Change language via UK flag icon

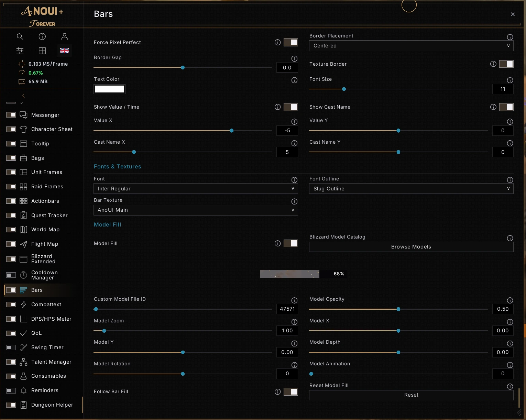point(64,51)
